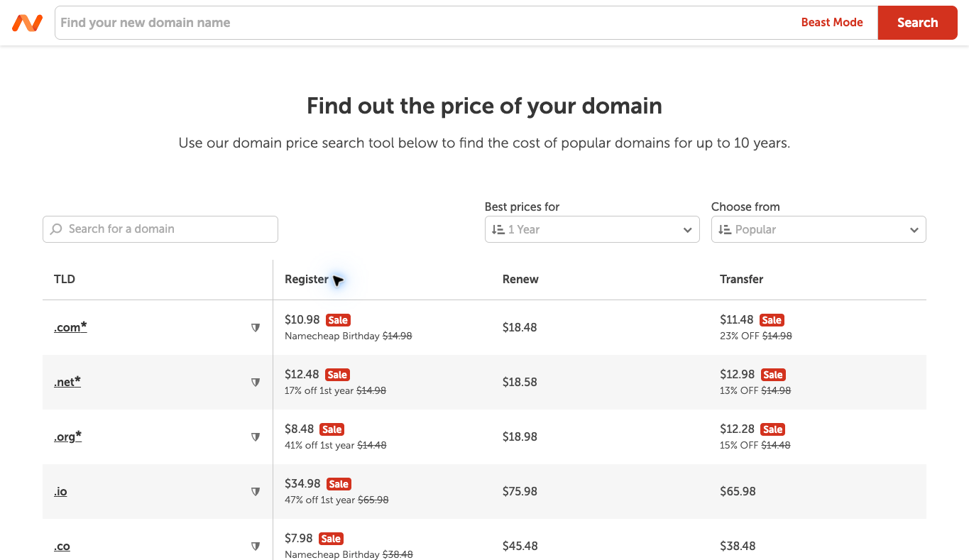The height and width of the screenshot is (560, 969).
Task: Click the 41% off 1st year text
Action: coord(319,446)
